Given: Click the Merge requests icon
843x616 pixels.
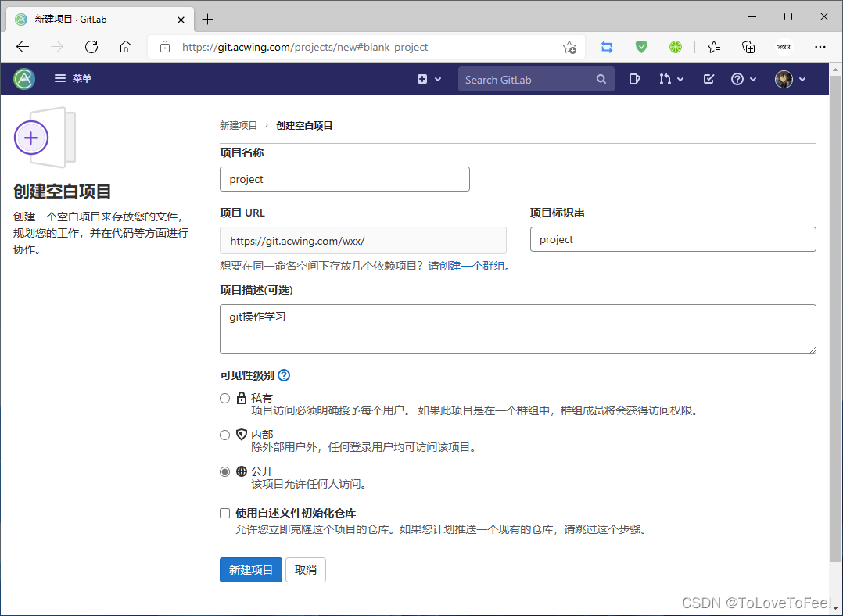Looking at the screenshot, I should (665, 79).
